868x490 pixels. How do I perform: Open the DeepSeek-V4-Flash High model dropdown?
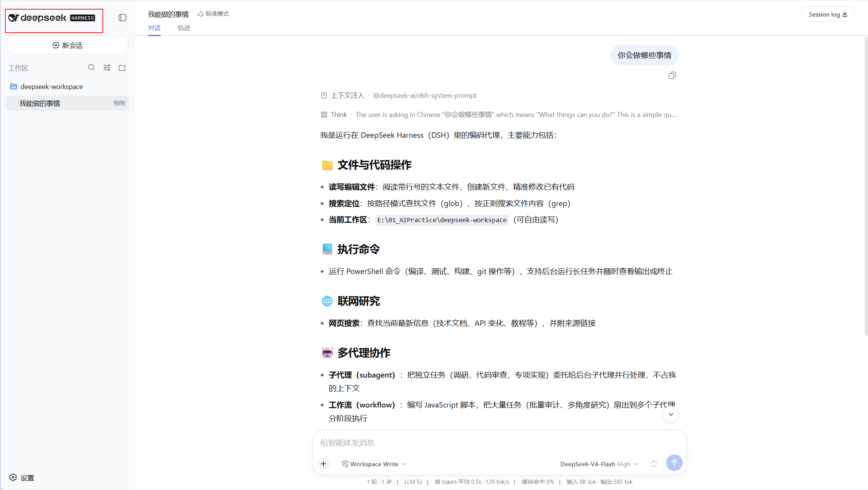tap(599, 464)
